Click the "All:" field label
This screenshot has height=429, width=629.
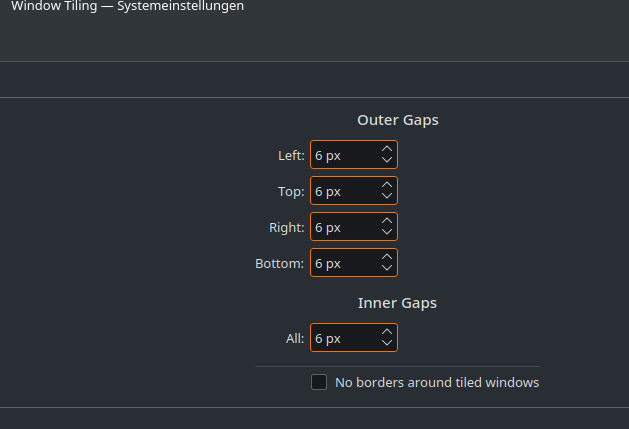coord(294,339)
